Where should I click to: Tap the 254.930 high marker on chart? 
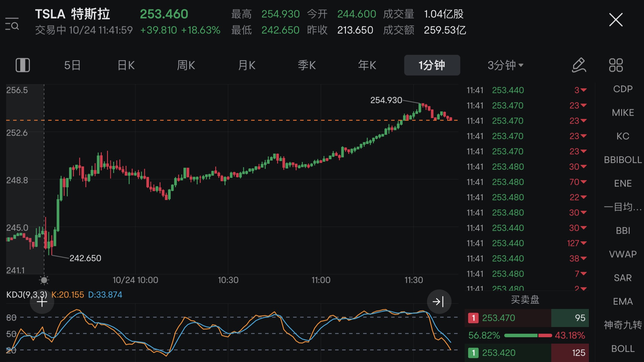coord(386,100)
